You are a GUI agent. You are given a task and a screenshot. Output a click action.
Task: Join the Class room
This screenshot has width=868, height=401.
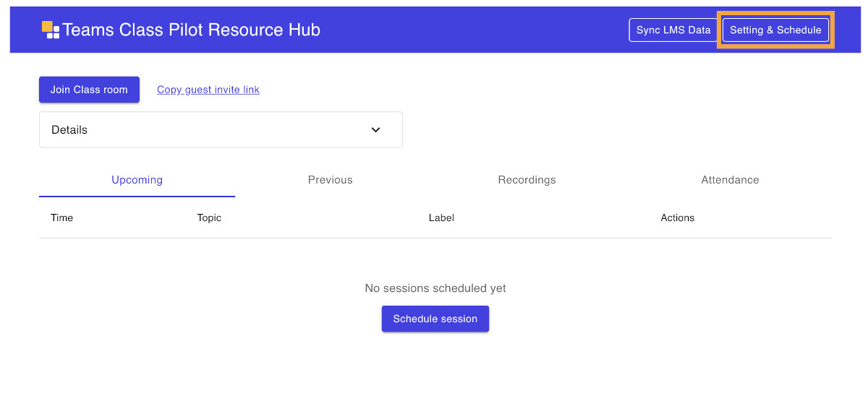[89, 90]
